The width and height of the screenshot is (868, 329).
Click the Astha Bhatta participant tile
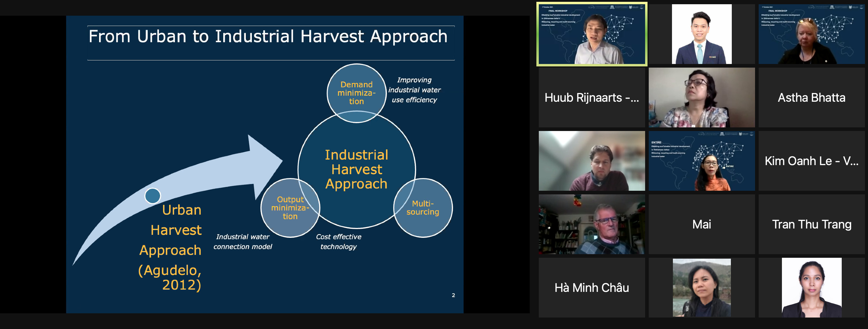(812, 97)
